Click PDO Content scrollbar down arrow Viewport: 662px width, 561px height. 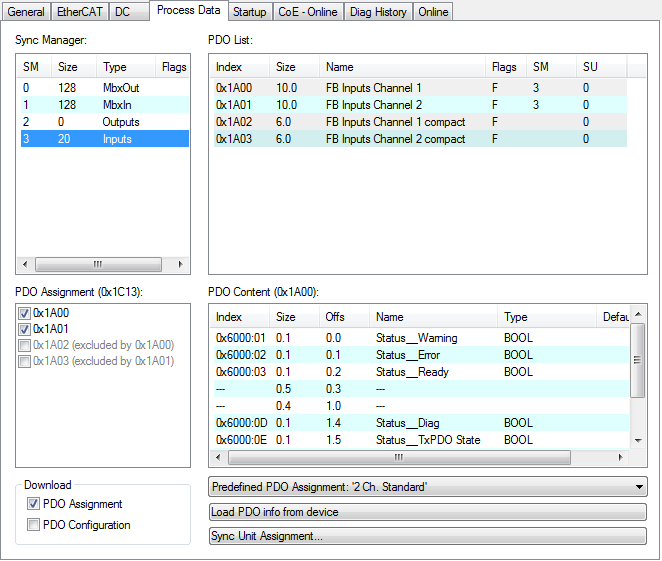[638, 441]
